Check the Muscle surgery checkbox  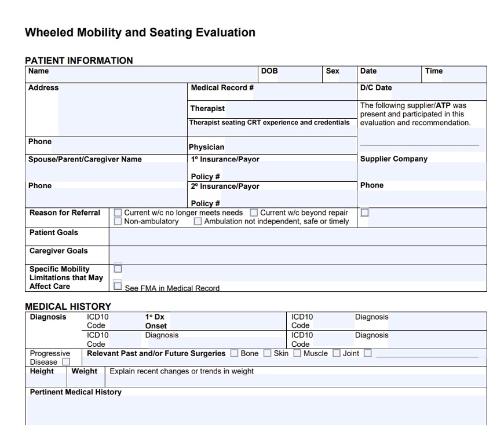pos(297,353)
